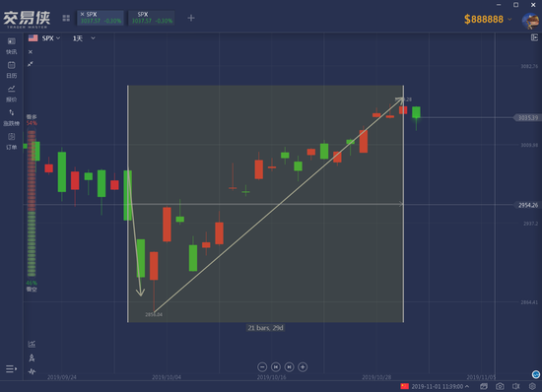
Task: Open the 1天 timeframe dropdown
Action: tap(84, 38)
